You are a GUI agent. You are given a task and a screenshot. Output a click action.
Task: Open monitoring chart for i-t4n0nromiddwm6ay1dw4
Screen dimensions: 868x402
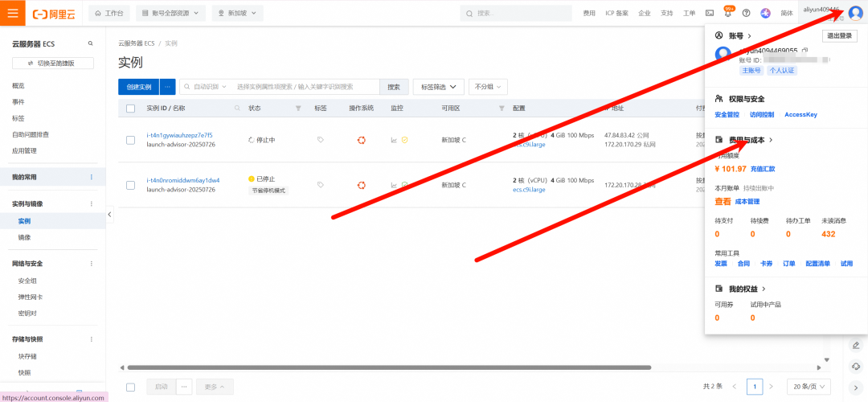tap(394, 185)
